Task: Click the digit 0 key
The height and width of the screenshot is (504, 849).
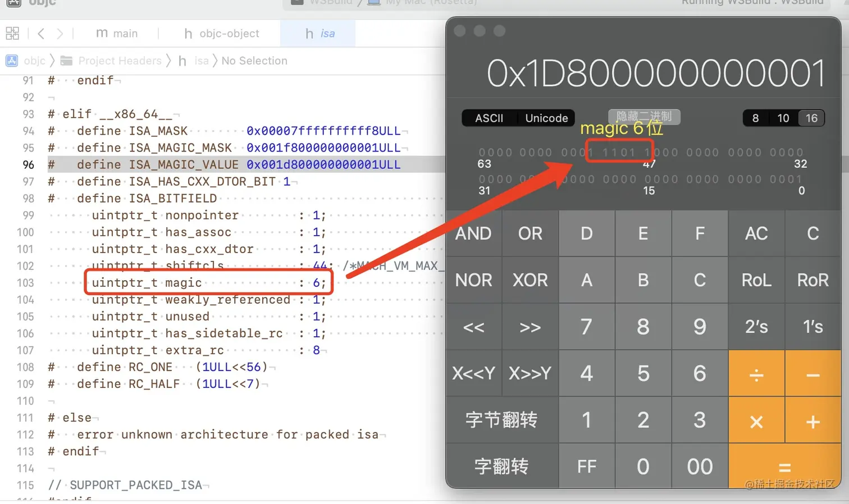Action: coord(643,466)
